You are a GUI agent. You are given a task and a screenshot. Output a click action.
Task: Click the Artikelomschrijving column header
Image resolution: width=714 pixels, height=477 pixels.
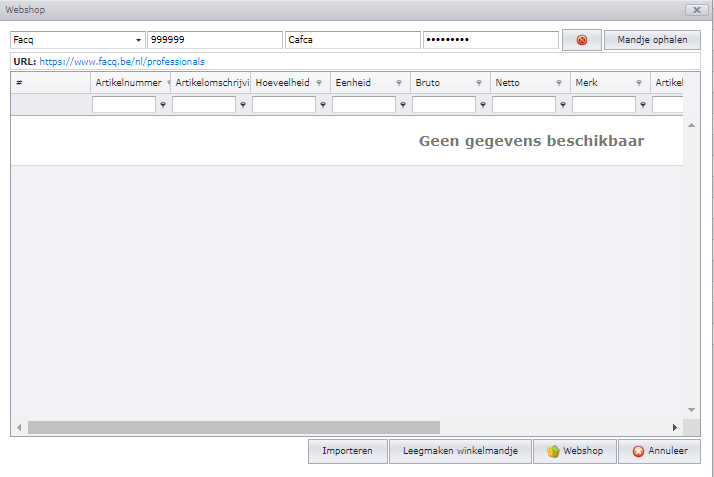212,83
